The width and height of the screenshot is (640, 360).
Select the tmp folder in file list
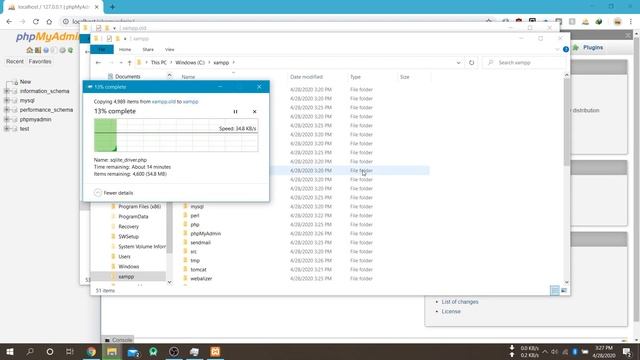(195, 260)
